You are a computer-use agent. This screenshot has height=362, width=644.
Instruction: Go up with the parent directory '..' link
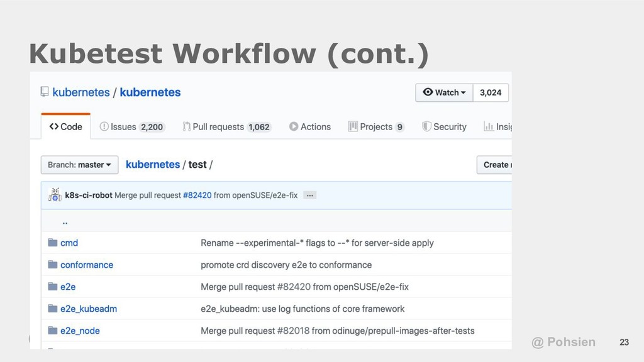click(x=65, y=222)
